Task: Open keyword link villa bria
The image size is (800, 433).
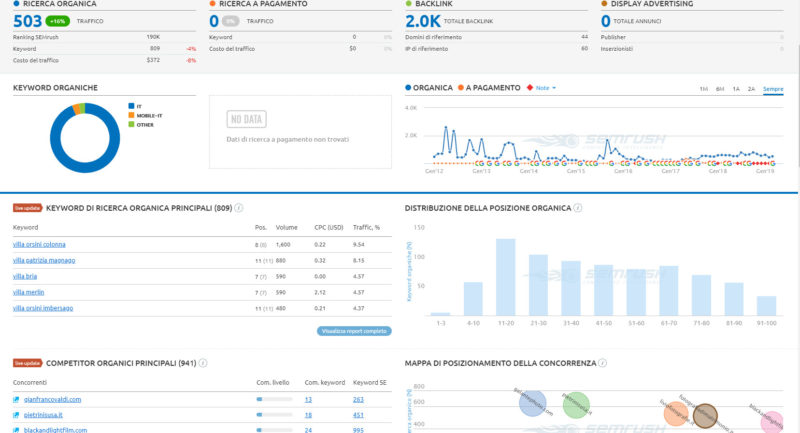Action: pyautogui.click(x=25, y=276)
